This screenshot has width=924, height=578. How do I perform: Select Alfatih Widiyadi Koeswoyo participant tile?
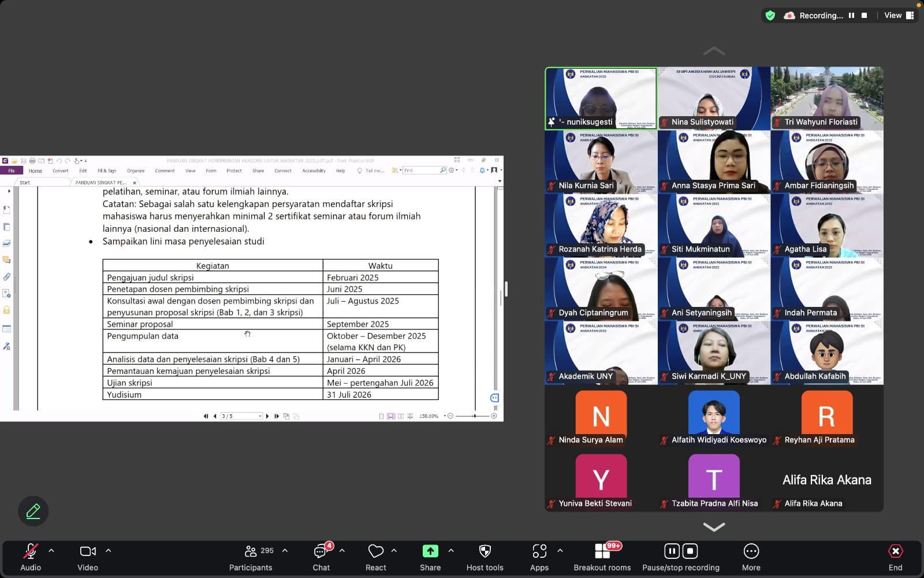tap(714, 416)
